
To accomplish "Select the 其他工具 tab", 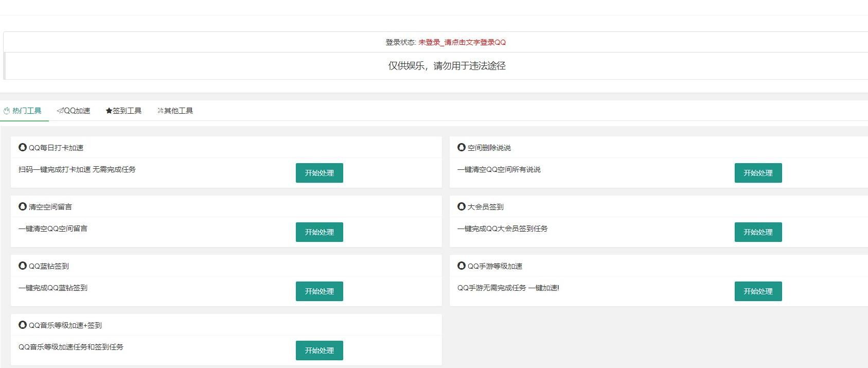I will pos(175,111).
